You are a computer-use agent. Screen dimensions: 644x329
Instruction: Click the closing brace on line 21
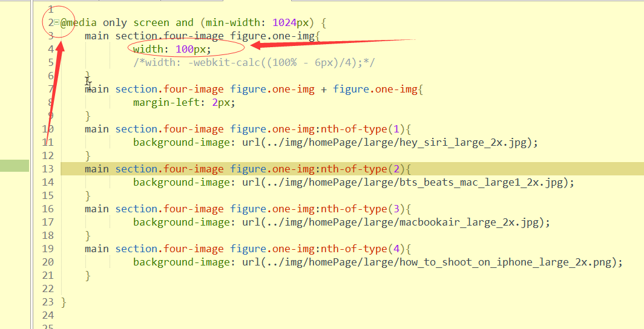(88, 276)
